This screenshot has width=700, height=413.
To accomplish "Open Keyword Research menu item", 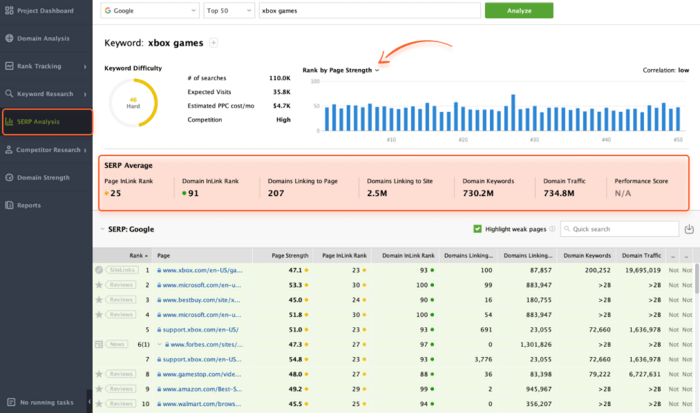I will (45, 94).
